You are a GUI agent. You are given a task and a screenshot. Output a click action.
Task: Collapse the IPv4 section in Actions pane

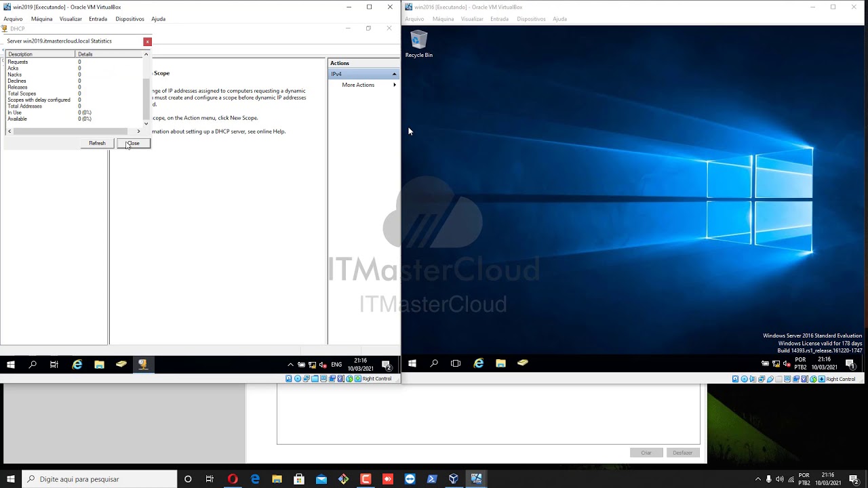pos(394,74)
